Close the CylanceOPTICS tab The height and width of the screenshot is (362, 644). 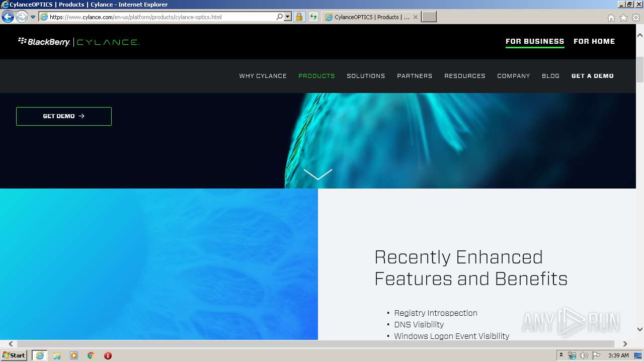(x=416, y=17)
